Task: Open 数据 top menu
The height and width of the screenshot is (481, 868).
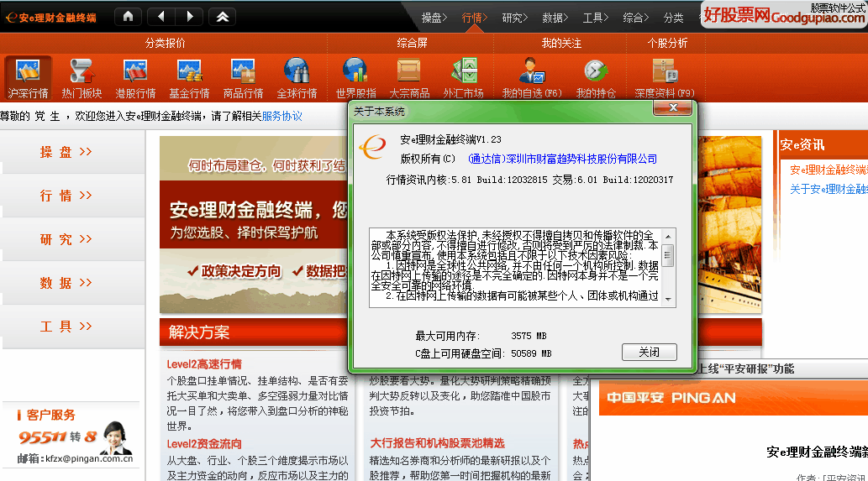Action: tap(555, 18)
